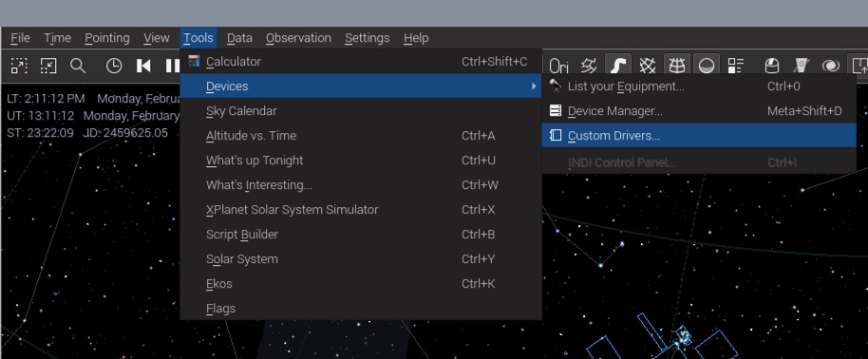The image size is (868, 359).
Task: Expand the Devices submenu arrow
Action: pyautogui.click(x=534, y=85)
